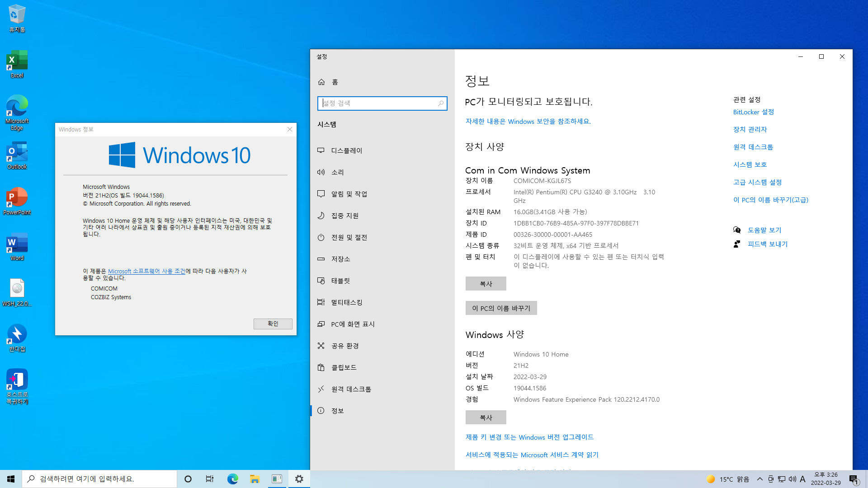Image resolution: width=868 pixels, height=488 pixels.
Task: Open 장치 관리자 link
Action: click(750, 130)
